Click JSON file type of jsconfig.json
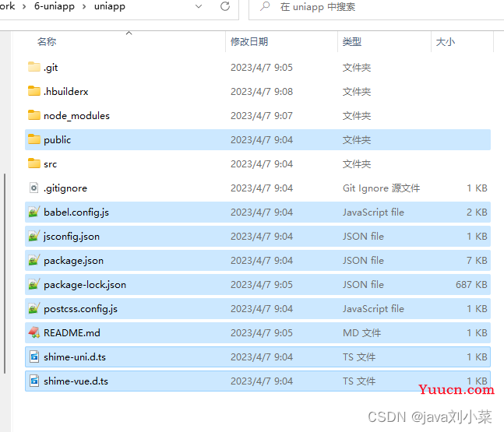The height and width of the screenshot is (432, 504). [363, 237]
